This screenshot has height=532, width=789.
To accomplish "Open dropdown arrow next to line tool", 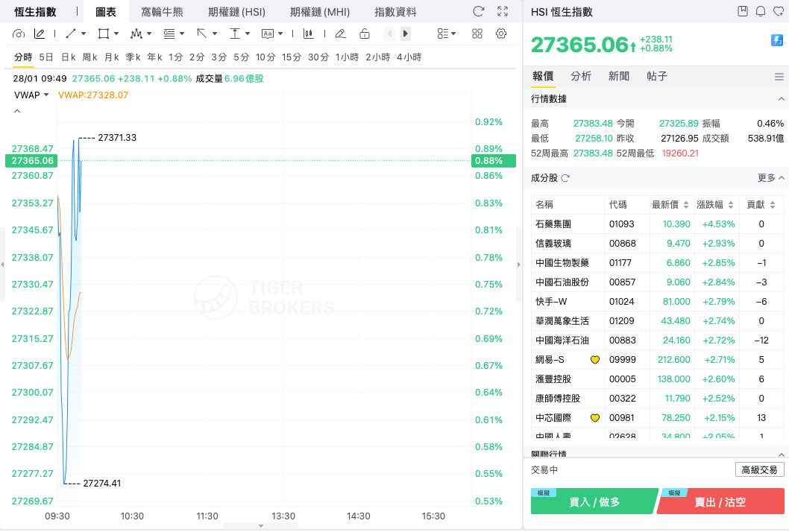I will (84, 34).
